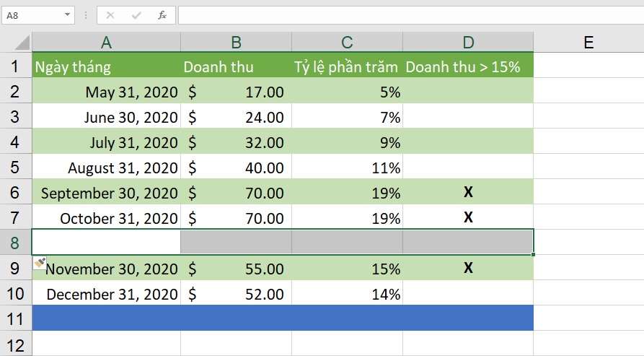Click the percentage cell showing 5%
Image resolution: width=644 pixels, height=356 pixels.
[x=347, y=91]
